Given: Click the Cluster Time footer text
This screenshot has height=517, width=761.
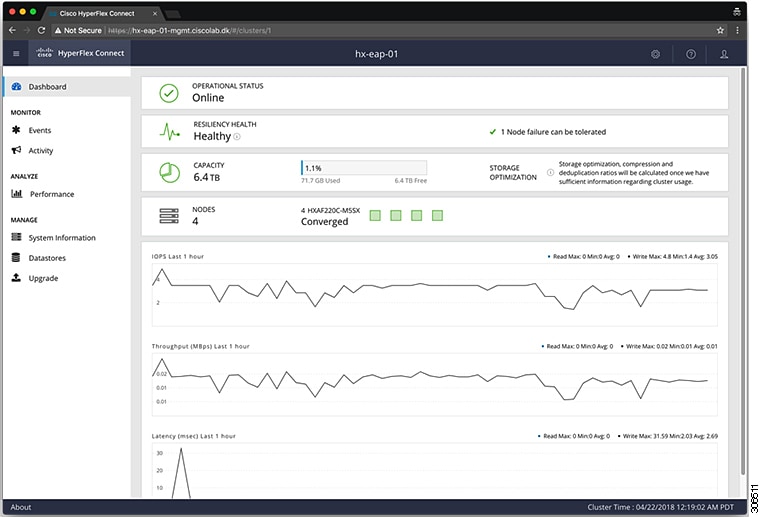Looking at the screenshot, I should point(661,507).
